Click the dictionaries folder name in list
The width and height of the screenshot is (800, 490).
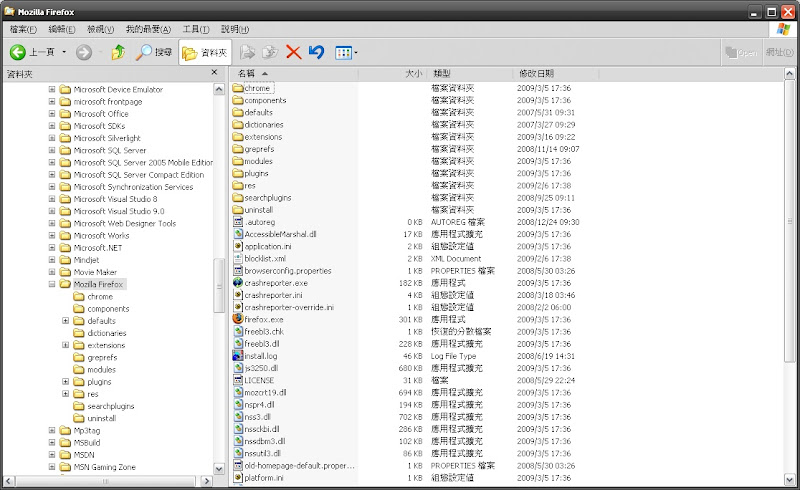tap(264, 125)
